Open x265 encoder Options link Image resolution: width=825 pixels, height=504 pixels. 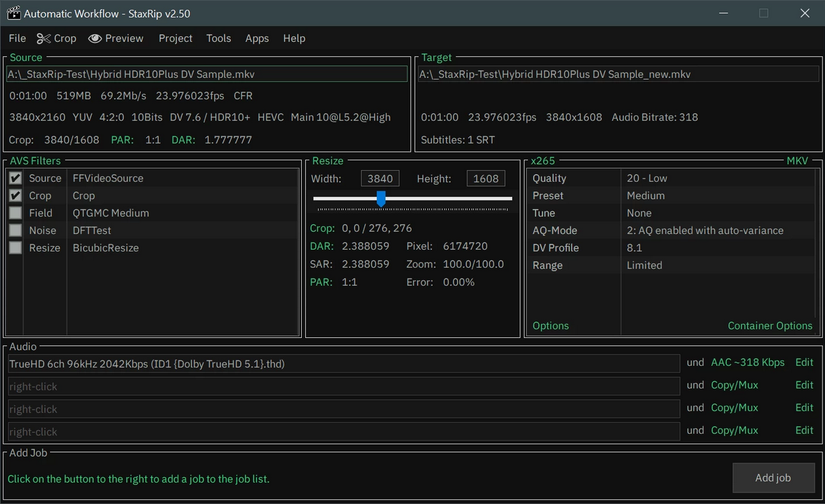click(550, 326)
